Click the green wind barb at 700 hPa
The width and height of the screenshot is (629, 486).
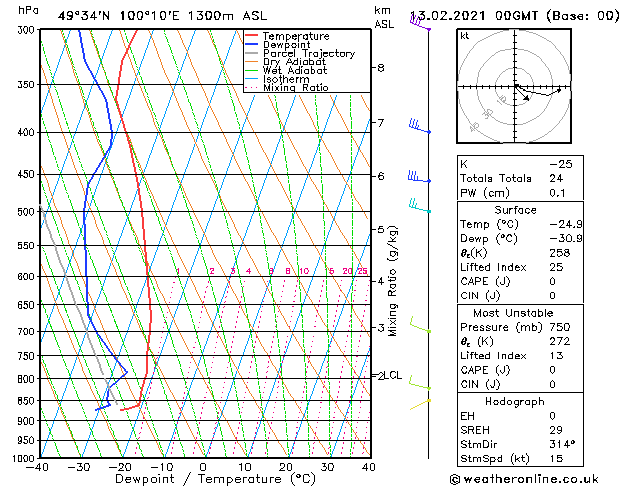420,325
